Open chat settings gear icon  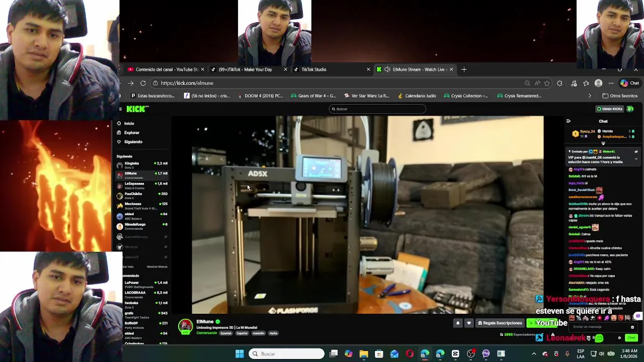point(619,338)
